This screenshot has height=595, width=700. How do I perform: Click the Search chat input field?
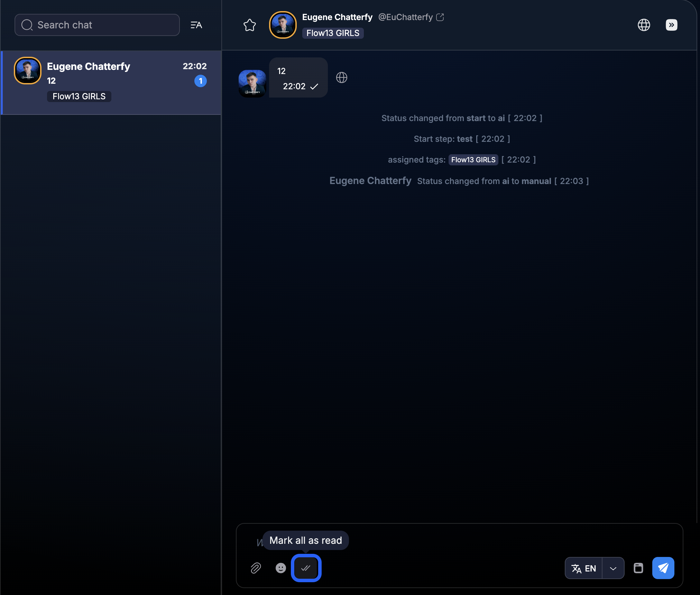click(x=97, y=25)
